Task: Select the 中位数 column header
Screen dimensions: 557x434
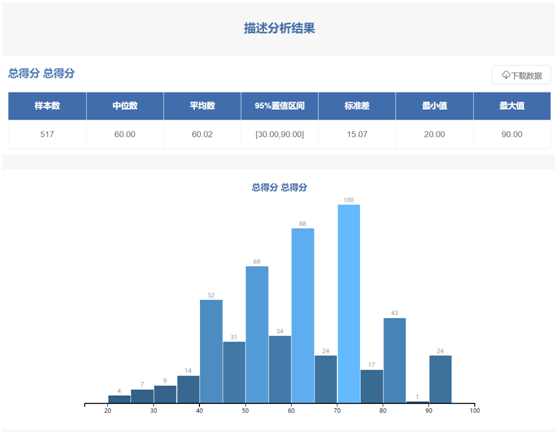Action: pos(125,106)
